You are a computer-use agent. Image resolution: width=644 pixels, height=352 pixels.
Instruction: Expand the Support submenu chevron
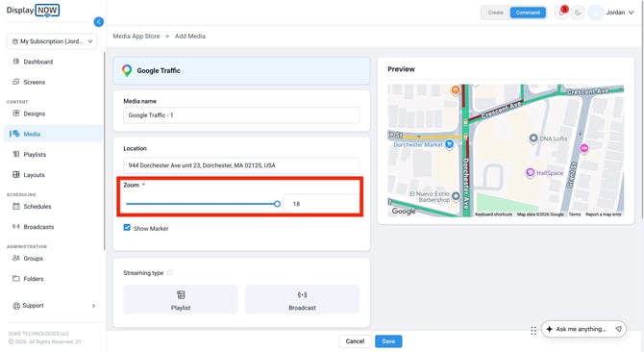tap(93, 306)
